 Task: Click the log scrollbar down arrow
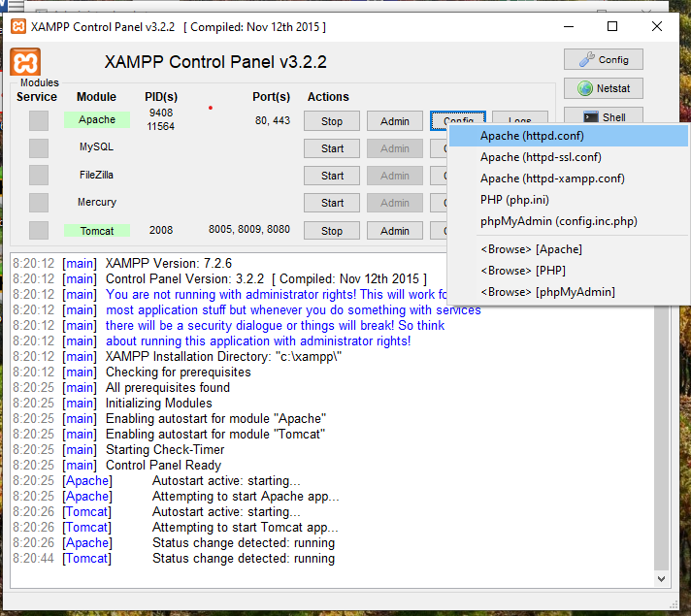(662, 579)
